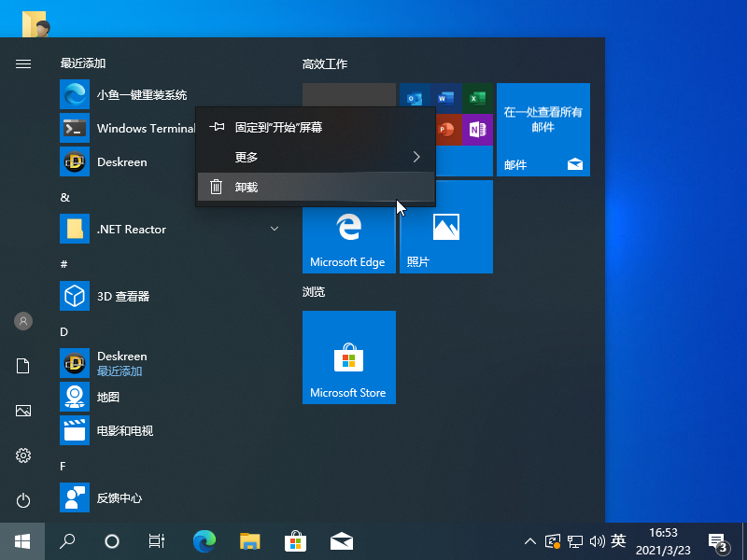Expand the More (更多) submenu
Screen dimensions: 747x560
tap(315, 157)
